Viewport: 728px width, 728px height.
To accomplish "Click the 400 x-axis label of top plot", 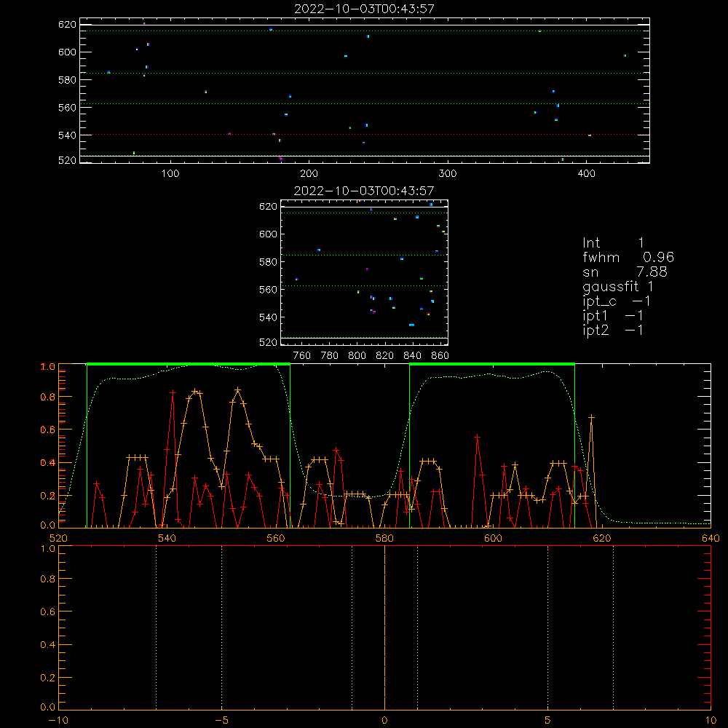I will point(586,174).
